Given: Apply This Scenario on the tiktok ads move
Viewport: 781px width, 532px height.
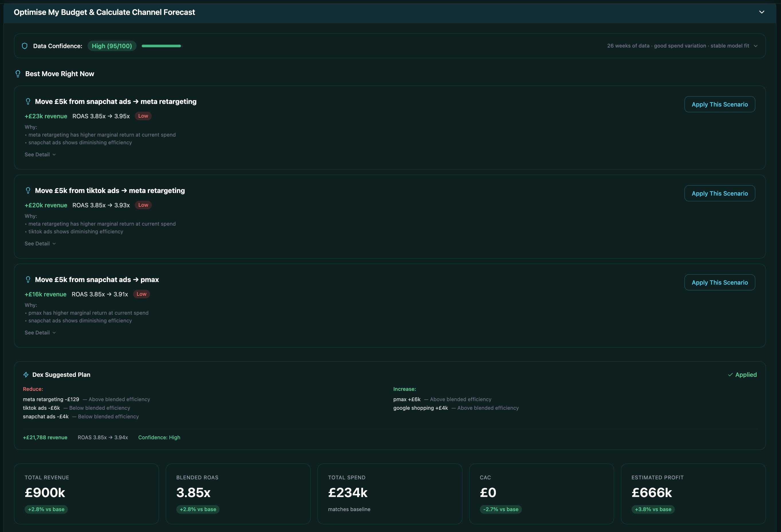Looking at the screenshot, I should pyautogui.click(x=719, y=193).
